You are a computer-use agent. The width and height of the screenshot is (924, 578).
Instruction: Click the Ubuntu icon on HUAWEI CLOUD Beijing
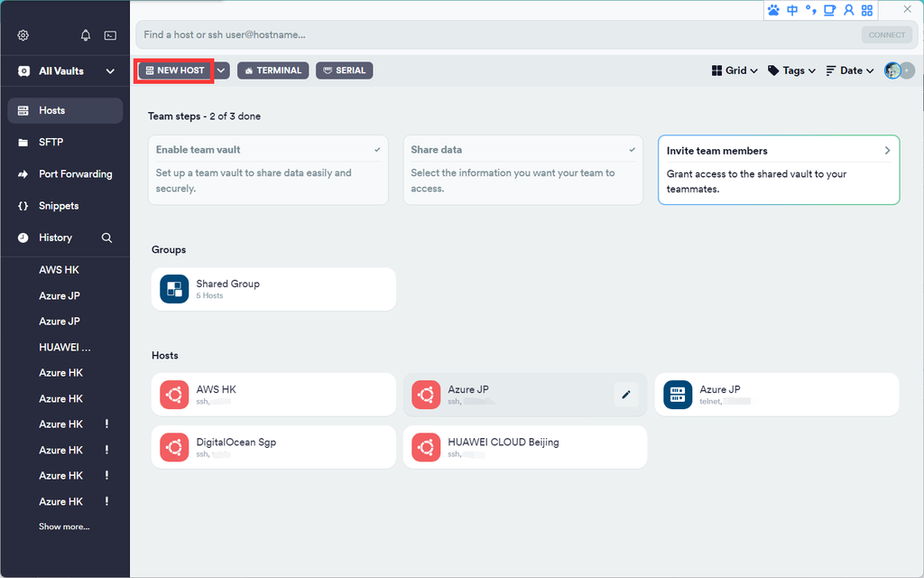(x=426, y=448)
